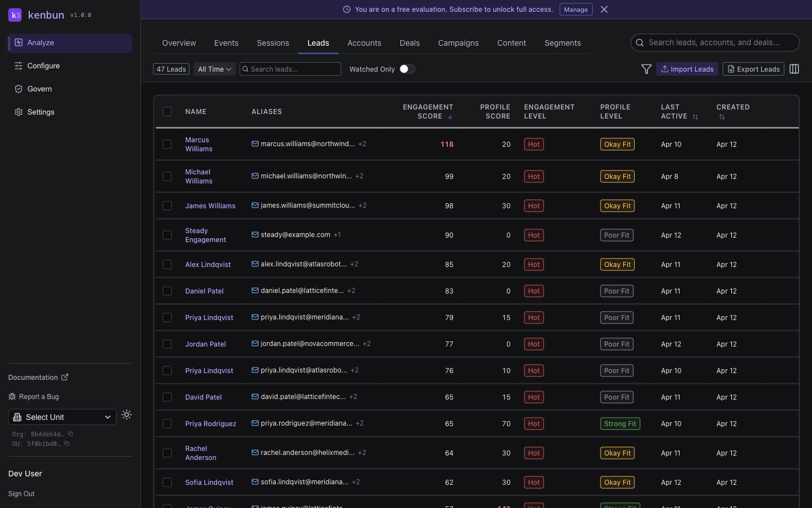Open the column layout icon
This screenshot has width=812, height=508.
(x=795, y=69)
